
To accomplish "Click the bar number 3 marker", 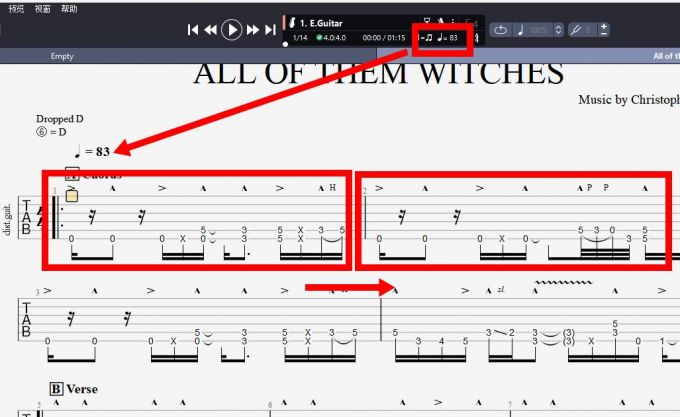I will pyautogui.click(x=38, y=292).
